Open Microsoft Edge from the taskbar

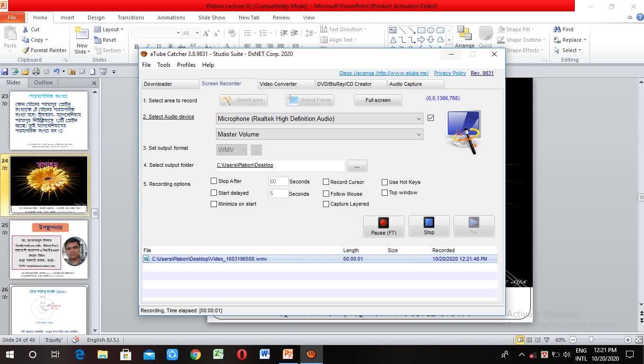point(80,354)
